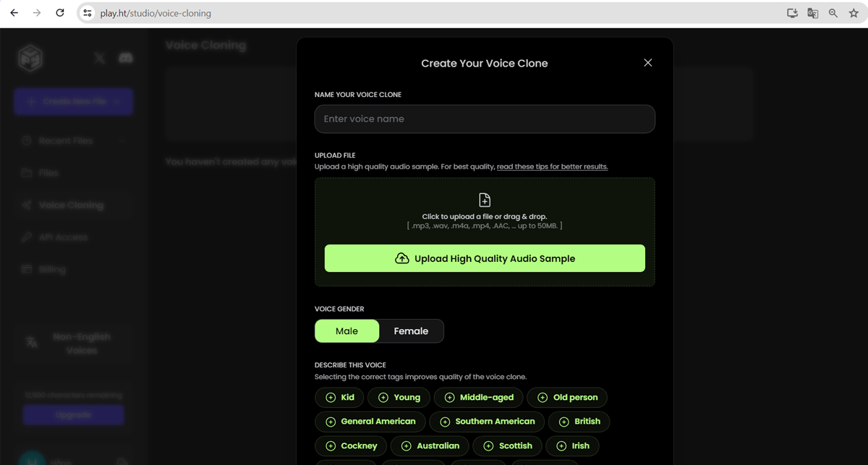Click the browser back arrow

tap(14, 13)
